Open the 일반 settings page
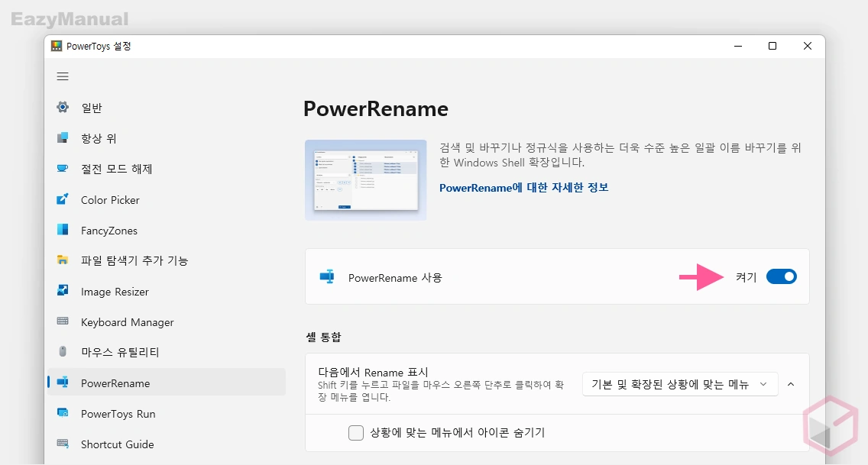The height and width of the screenshot is (465, 868). click(167, 108)
